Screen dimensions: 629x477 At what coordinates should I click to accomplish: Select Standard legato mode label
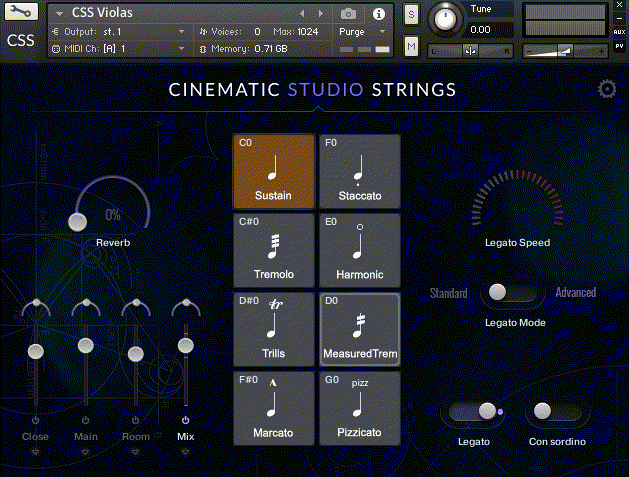pyautogui.click(x=448, y=293)
